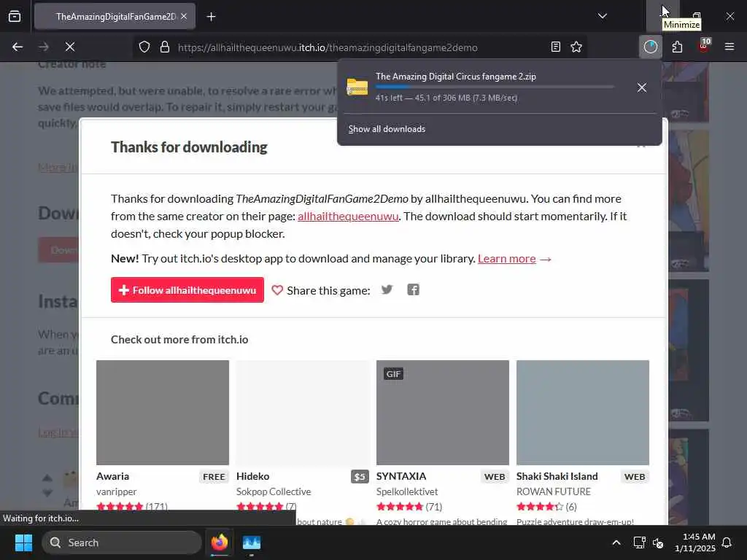Share this game on Twitter
Viewport: 747px width, 560px height.
pos(387,289)
